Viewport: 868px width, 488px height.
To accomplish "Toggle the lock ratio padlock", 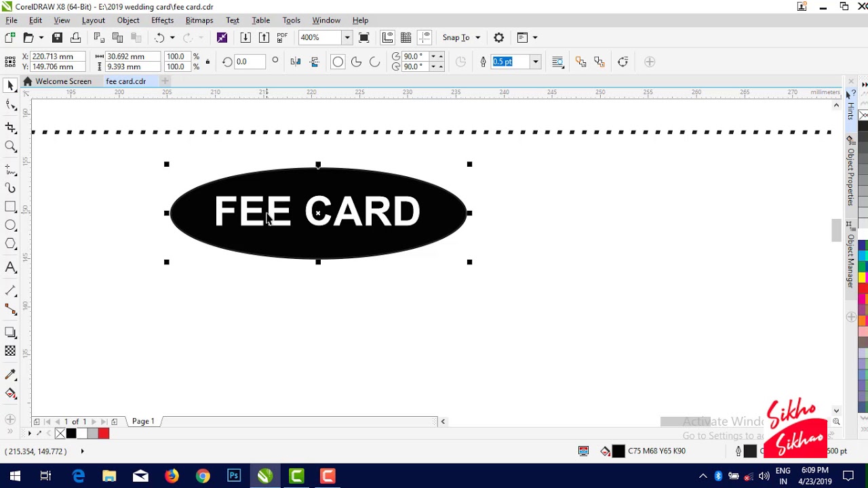I will click(208, 62).
